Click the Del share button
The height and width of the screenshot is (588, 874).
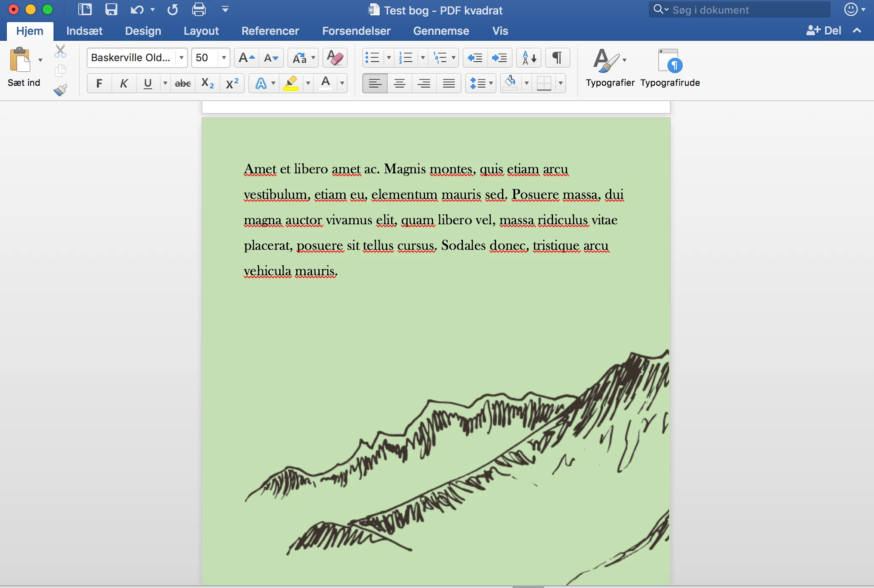pos(823,31)
